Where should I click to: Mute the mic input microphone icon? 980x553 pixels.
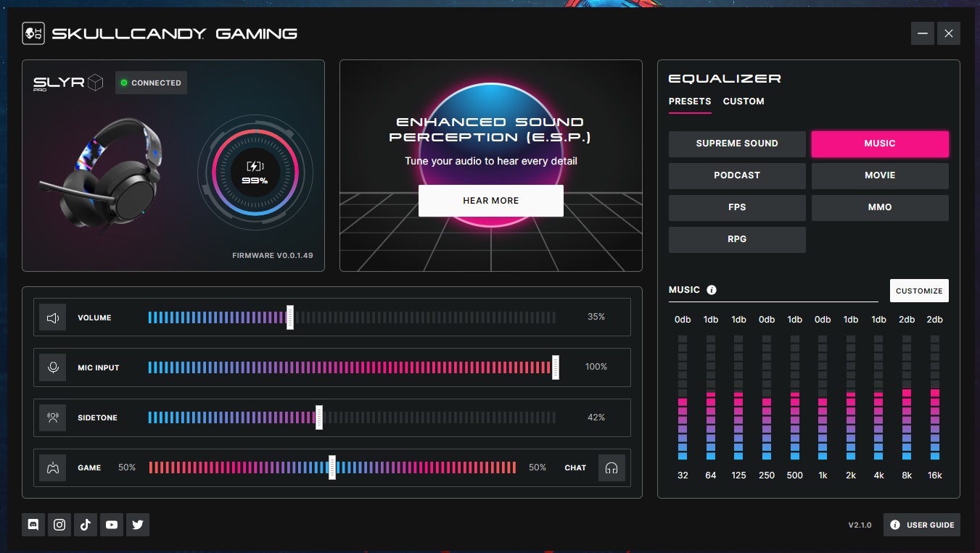[x=53, y=367]
